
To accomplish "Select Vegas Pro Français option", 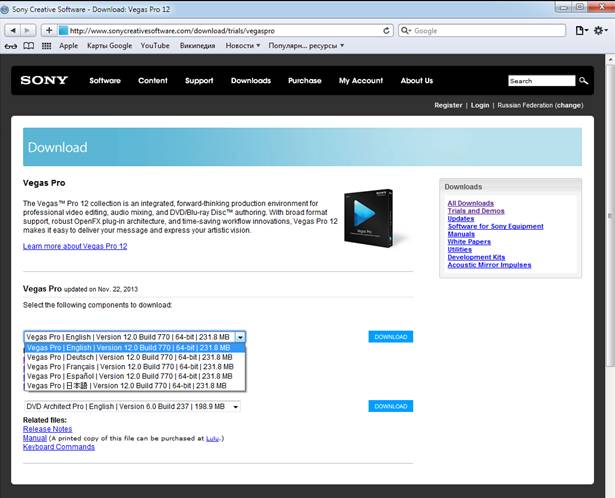I will point(135,367).
